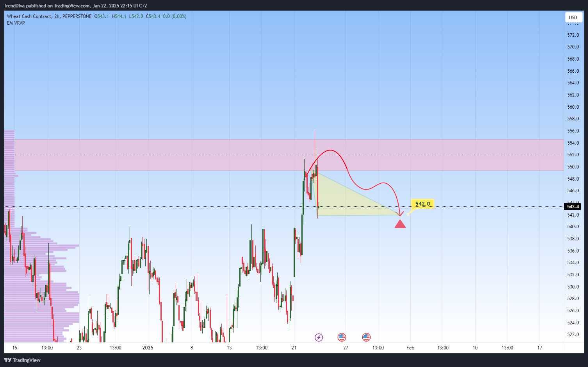The width and height of the screenshot is (588, 367).
Task: Open the USD currency selector
Action: (x=574, y=17)
